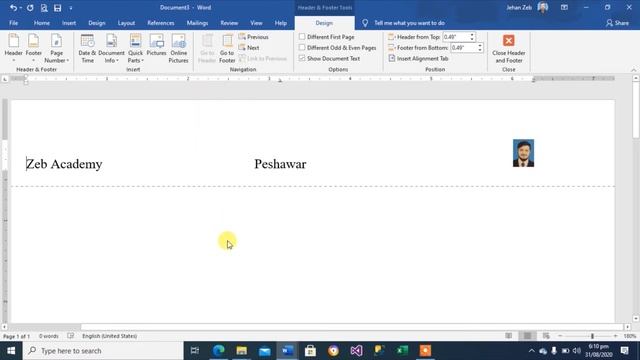Open File Explorer from taskbar
The height and width of the screenshot is (360, 640).
242,351
